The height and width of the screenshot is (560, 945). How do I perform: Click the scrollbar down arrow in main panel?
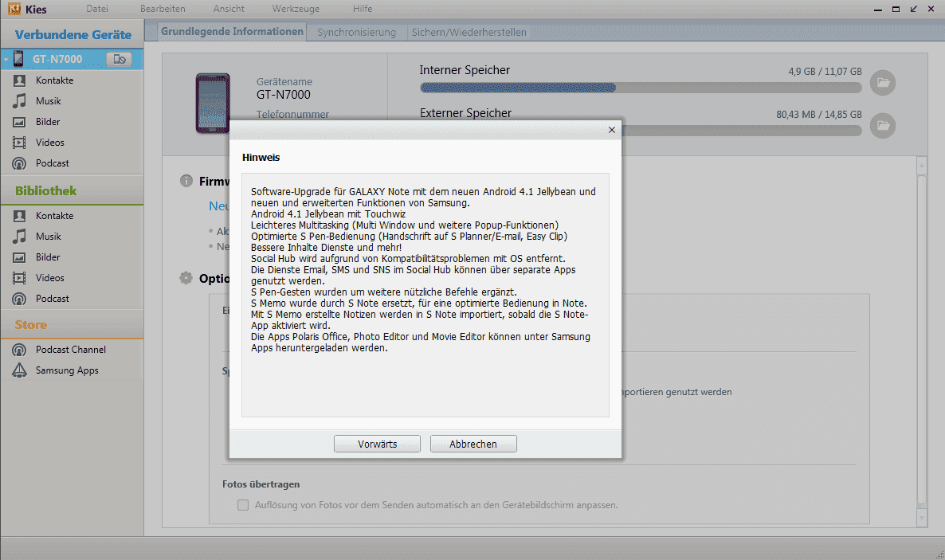(921, 519)
